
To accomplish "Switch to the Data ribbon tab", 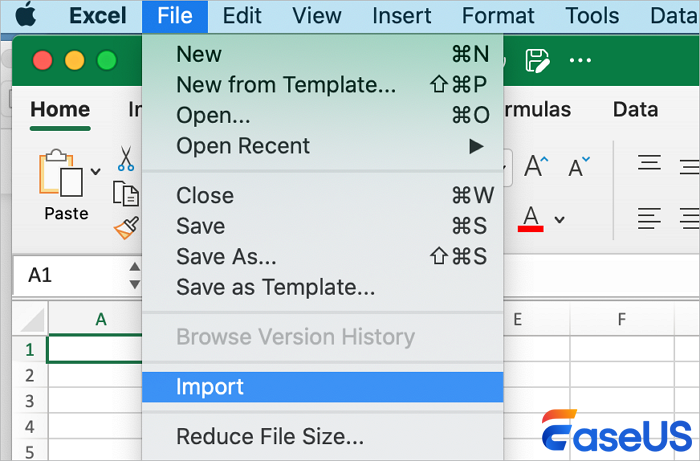I will pos(635,110).
